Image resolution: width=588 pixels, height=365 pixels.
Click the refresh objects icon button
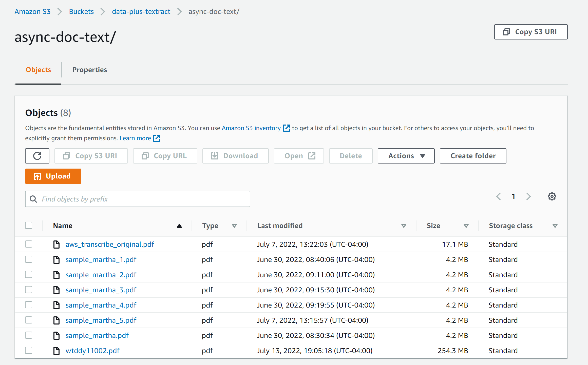click(37, 156)
